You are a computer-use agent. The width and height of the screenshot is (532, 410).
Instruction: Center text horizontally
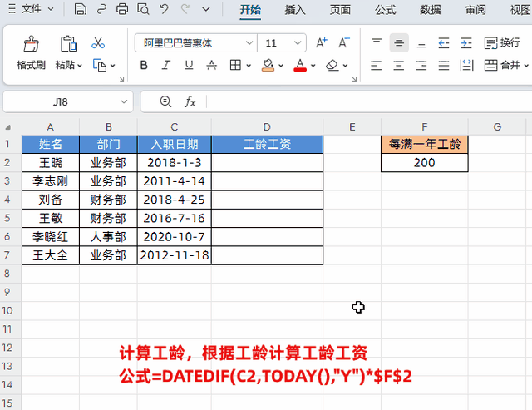click(399, 65)
